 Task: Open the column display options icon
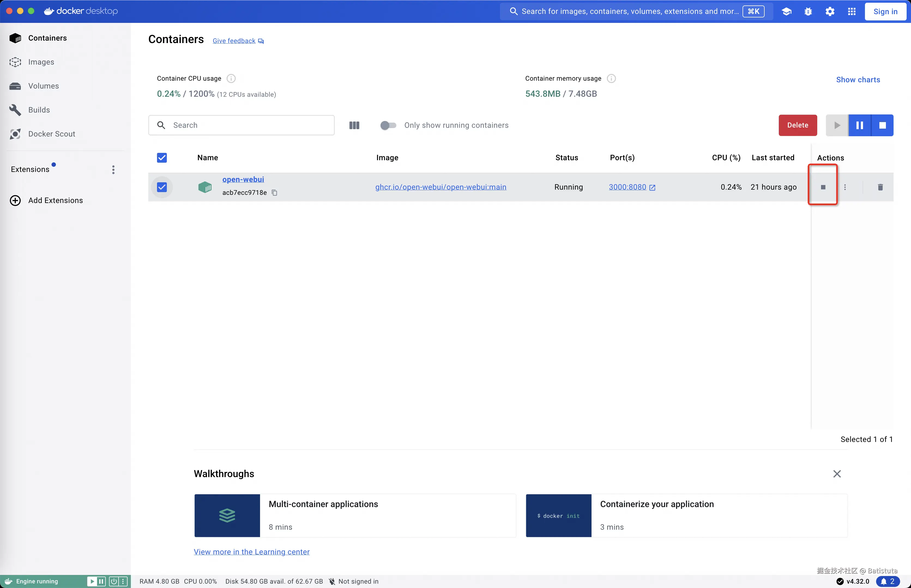(x=354, y=125)
